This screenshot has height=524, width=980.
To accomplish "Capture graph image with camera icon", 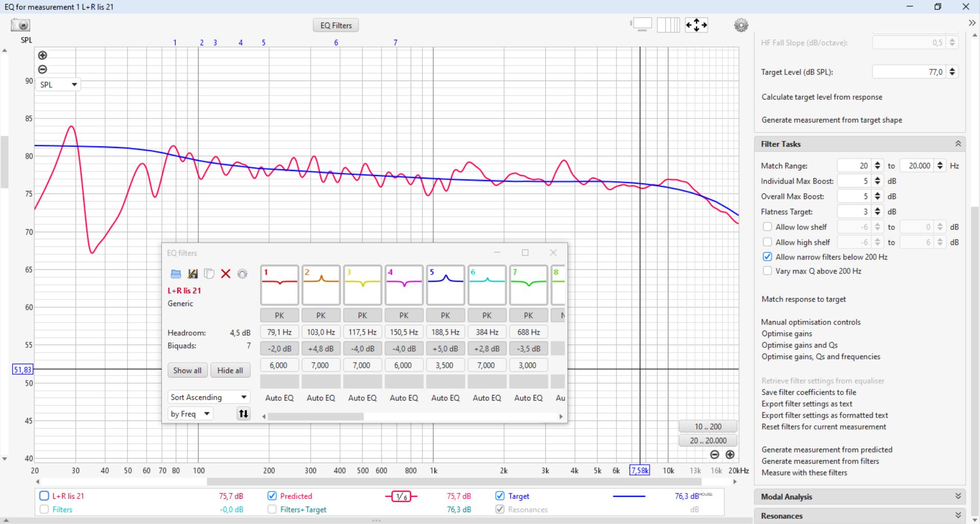I will coord(20,24).
